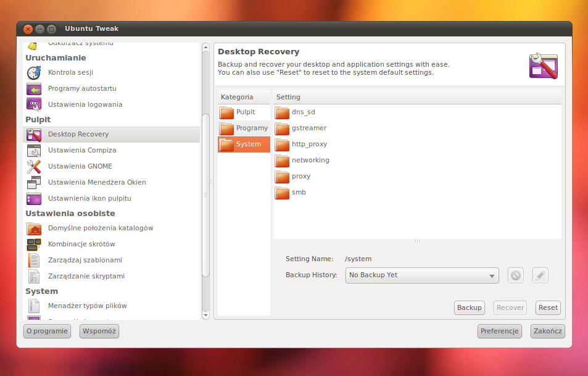Click the sidebar scrollbar up arrow

click(205, 48)
